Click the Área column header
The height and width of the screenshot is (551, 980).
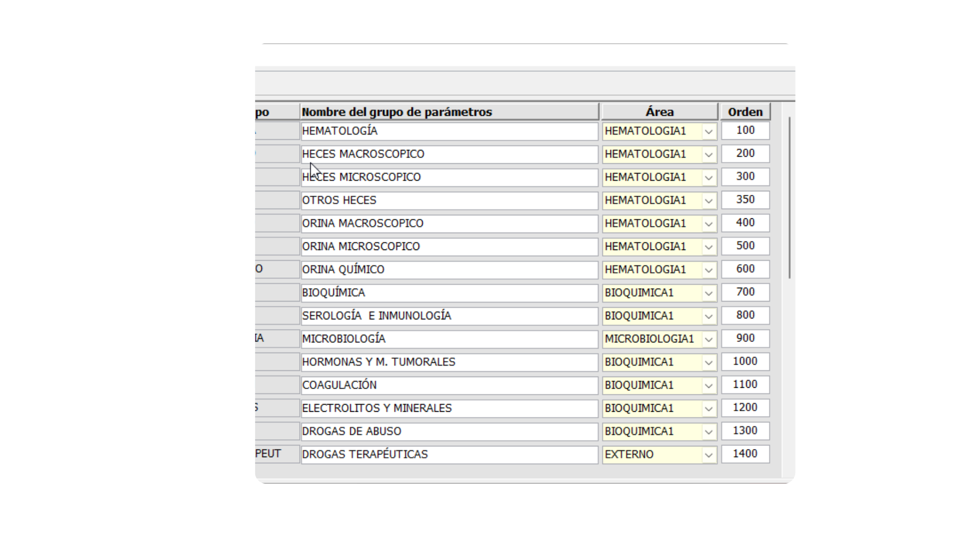(659, 111)
